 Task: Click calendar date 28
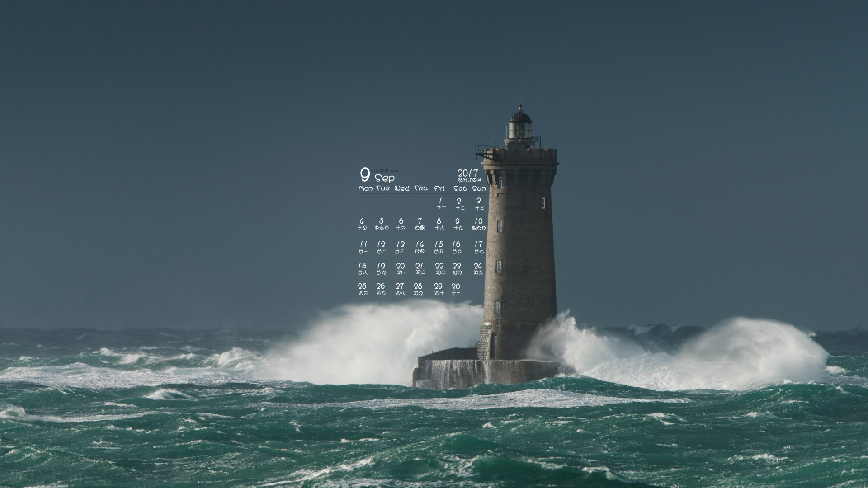coord(418,286)
